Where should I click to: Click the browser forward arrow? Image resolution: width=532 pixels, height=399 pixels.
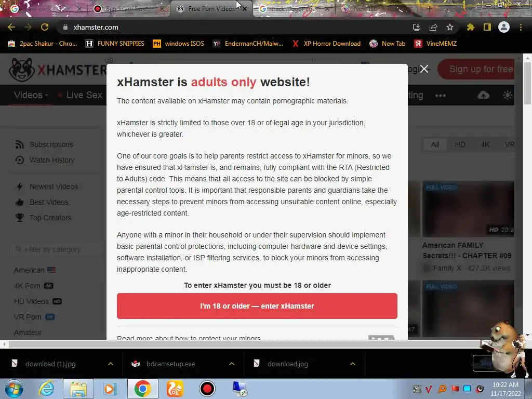pos(28,27)
